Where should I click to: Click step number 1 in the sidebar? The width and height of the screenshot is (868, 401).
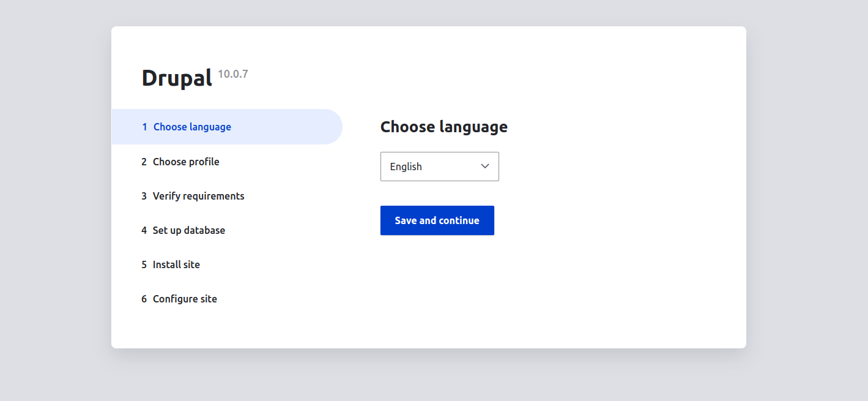[x=144, y=127]
